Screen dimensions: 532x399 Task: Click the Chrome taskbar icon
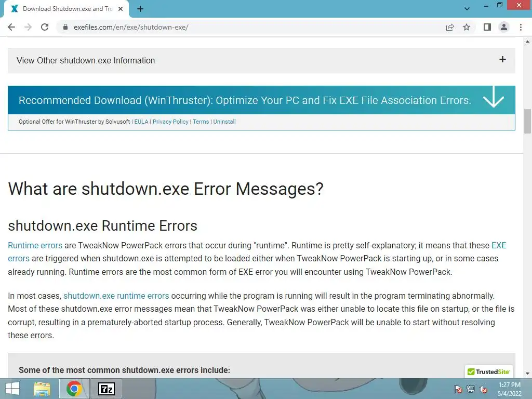pos(74,389)
